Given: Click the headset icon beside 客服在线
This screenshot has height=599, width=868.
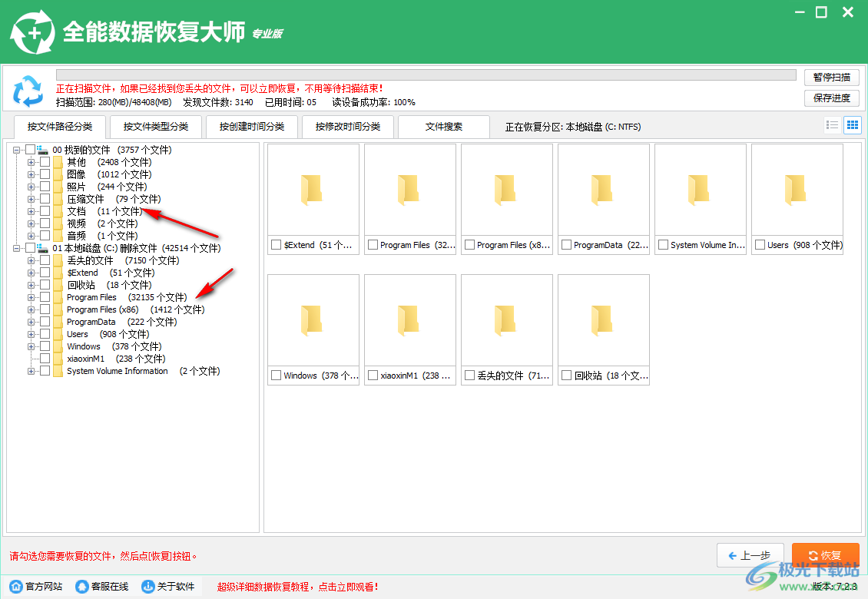Looking at the screenshot, I should pyautogui.click(x=81, y=586).
